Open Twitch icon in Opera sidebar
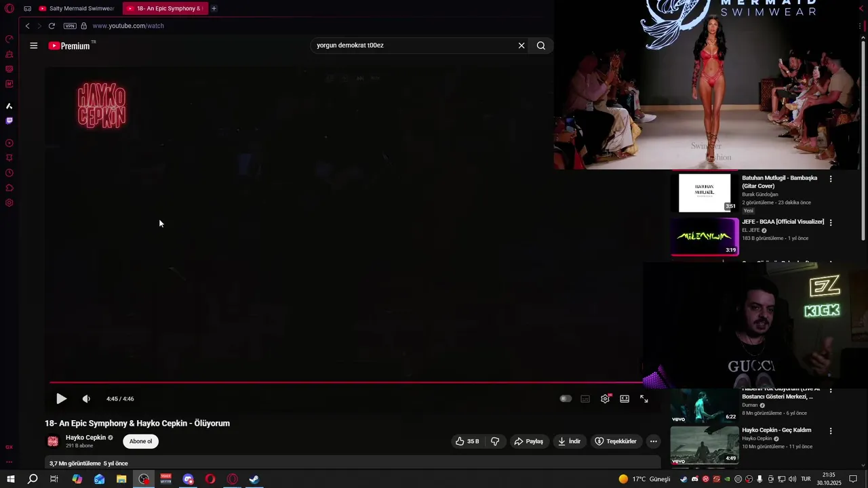This screenshot has height=488, width=868. point(9,121)
